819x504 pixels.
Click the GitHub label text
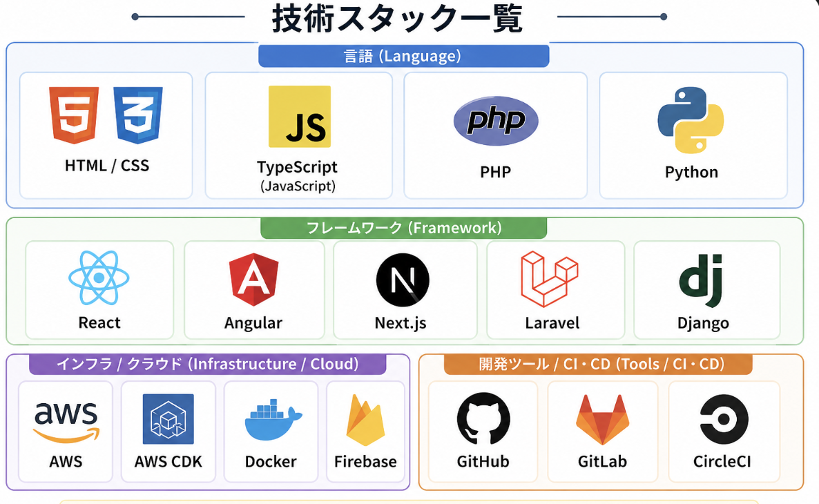click(483, 462)
